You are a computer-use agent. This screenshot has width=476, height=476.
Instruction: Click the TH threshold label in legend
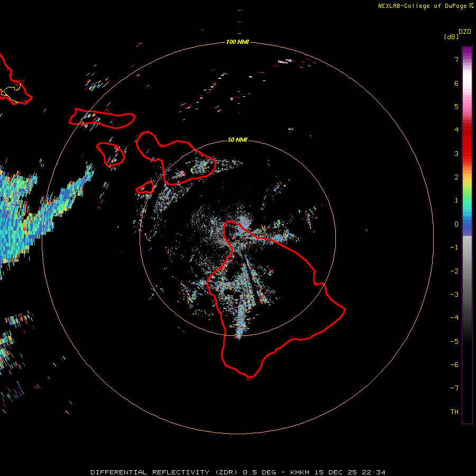click(x=454, y=412)
